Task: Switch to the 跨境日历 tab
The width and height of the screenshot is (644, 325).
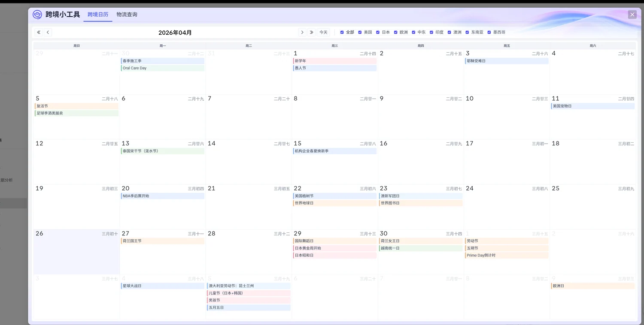Action: [x=98, y=15]
